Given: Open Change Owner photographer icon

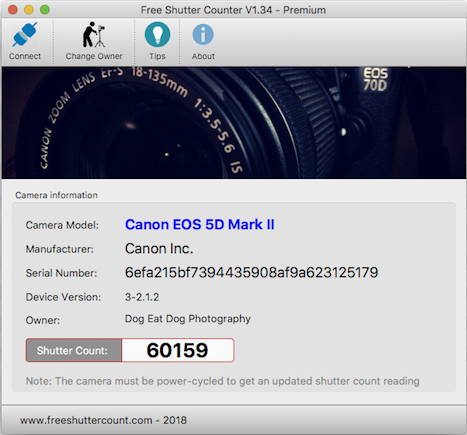Looking at the screenshot, I should click(x=94, y=35).
